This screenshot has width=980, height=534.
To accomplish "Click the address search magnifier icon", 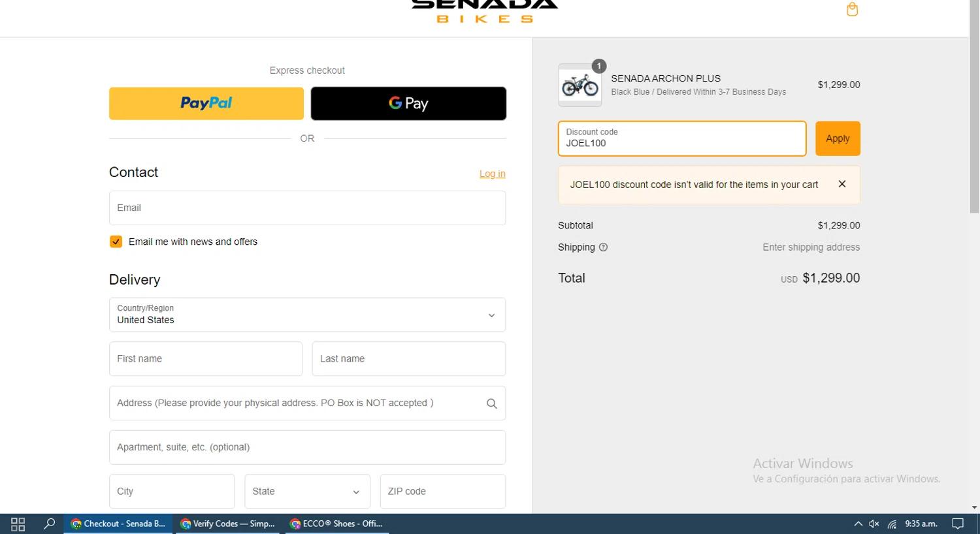I will pyautogui.click(x=492, y=403).
